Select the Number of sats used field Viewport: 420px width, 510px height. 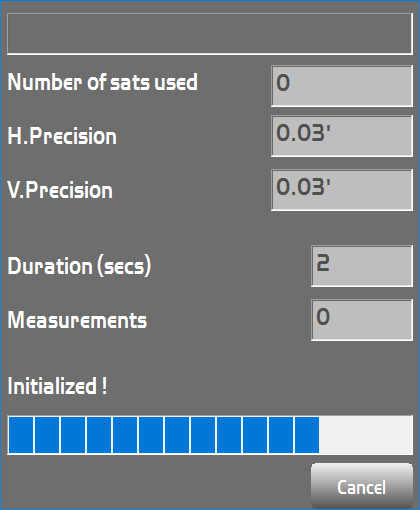[342, 86]
